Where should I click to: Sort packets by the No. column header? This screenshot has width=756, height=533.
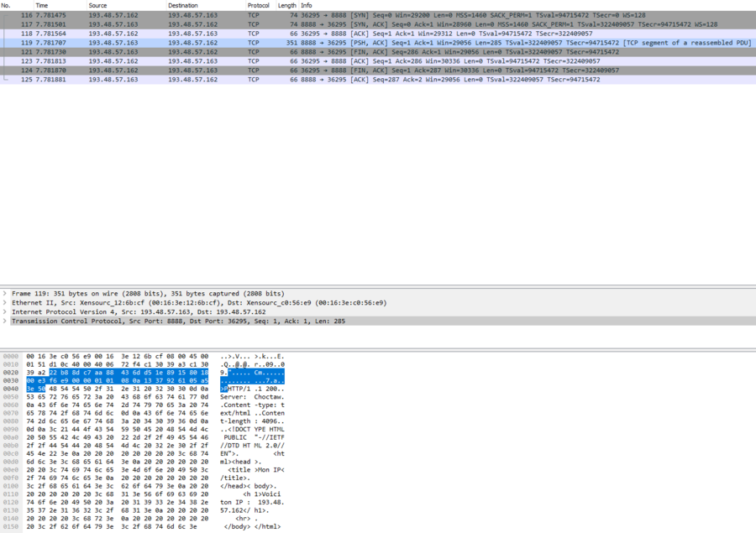tap(10, 5)
